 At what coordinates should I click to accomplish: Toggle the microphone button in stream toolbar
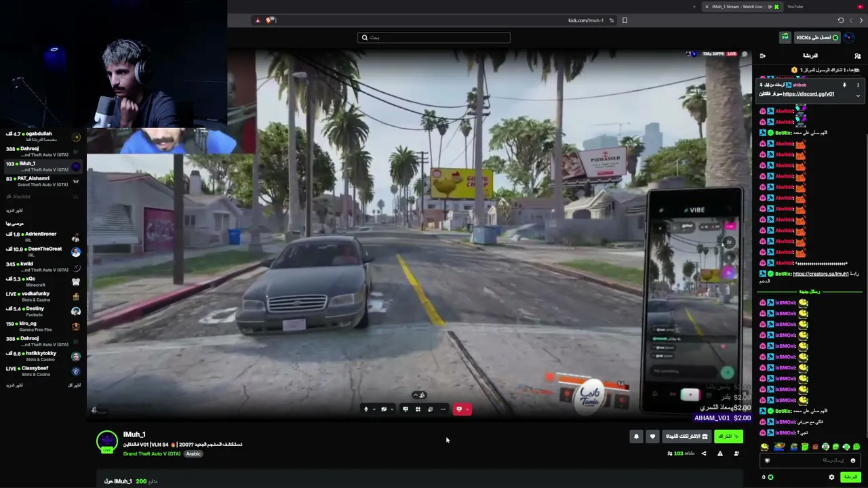pos(366,409)
